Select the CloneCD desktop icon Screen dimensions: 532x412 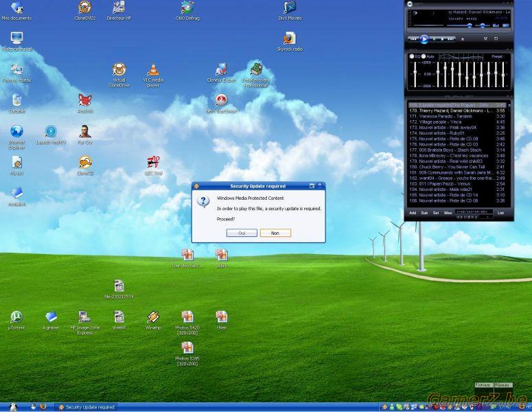pos(85,165)
